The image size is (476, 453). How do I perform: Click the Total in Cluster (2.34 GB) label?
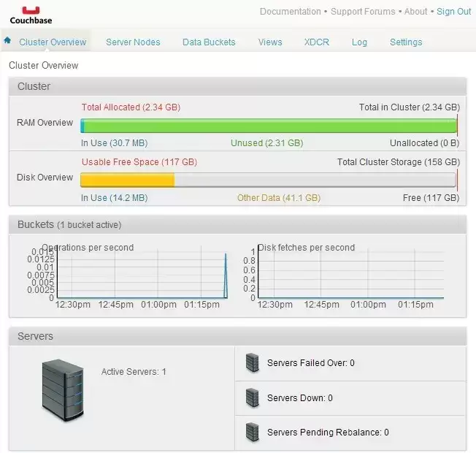(x=410, y=107)
